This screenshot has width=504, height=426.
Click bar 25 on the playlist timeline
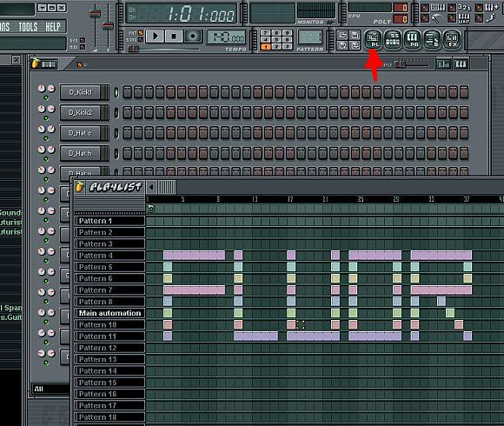tap(361, 199)
